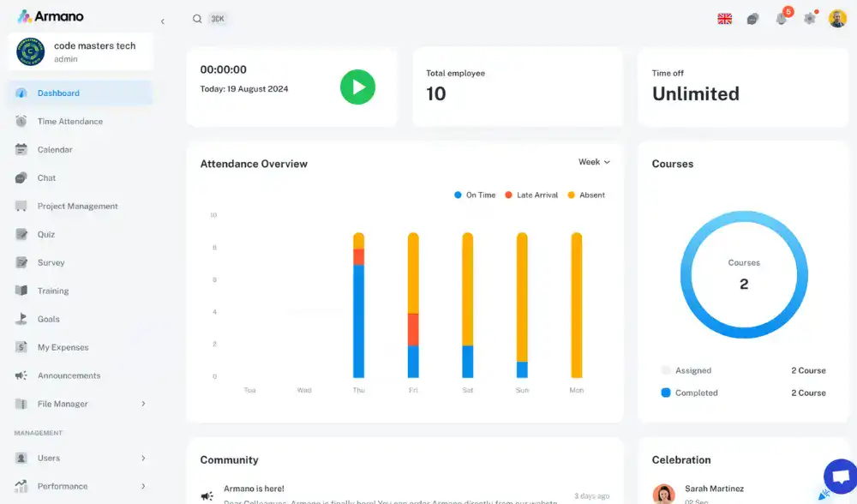Open the Week period dropdown
Viewport: 857px width, 504px height.
pyautogui.click(x=594, y=162)
